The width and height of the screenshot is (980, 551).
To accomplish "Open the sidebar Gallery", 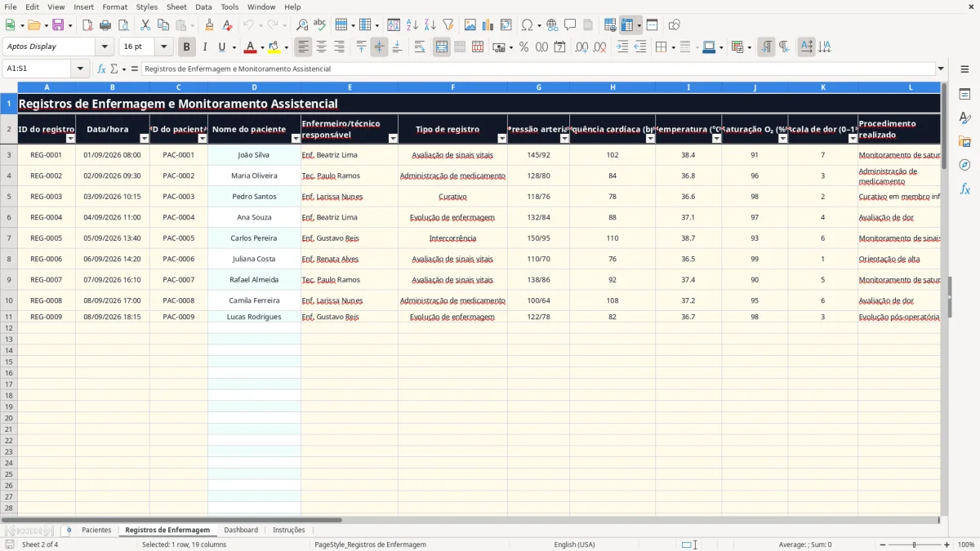I will point(964,141).
